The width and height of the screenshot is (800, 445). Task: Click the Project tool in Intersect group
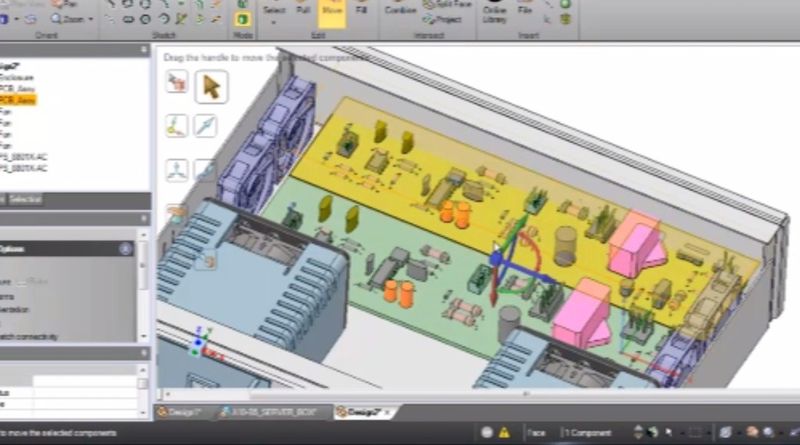click(442, 19)
